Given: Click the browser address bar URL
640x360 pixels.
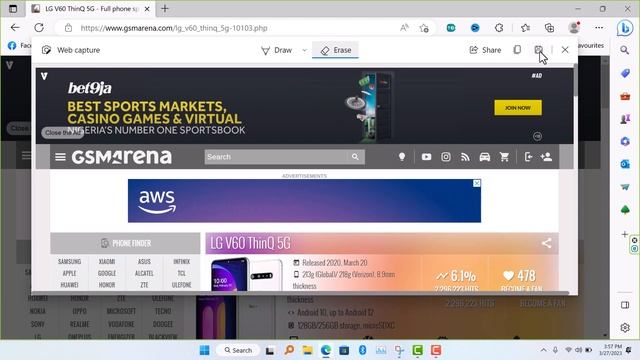Looking at the screenshot, I should [174, 28].
